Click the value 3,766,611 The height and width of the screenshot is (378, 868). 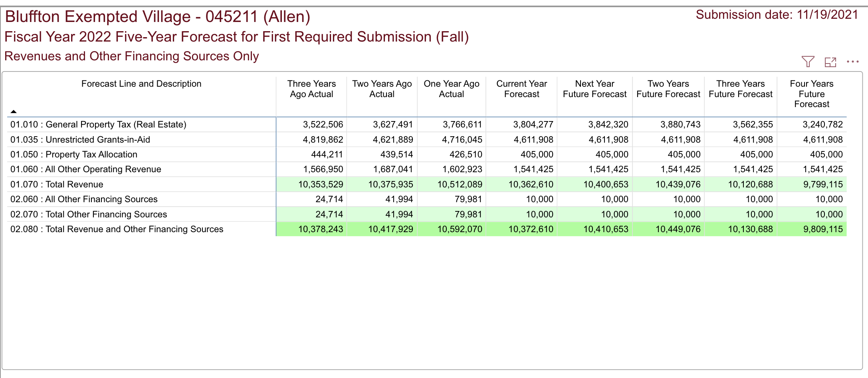click(462, 124)
